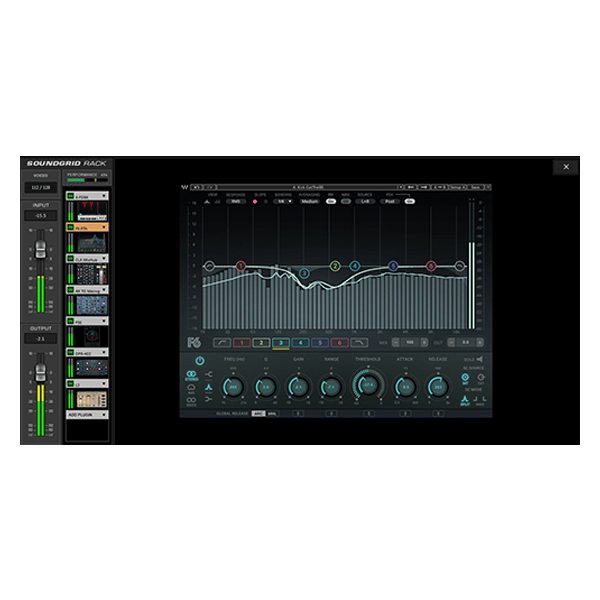This screenshot has width=600, height=600.
Task: Toggle the first RTA On switch
Action: 331,201
